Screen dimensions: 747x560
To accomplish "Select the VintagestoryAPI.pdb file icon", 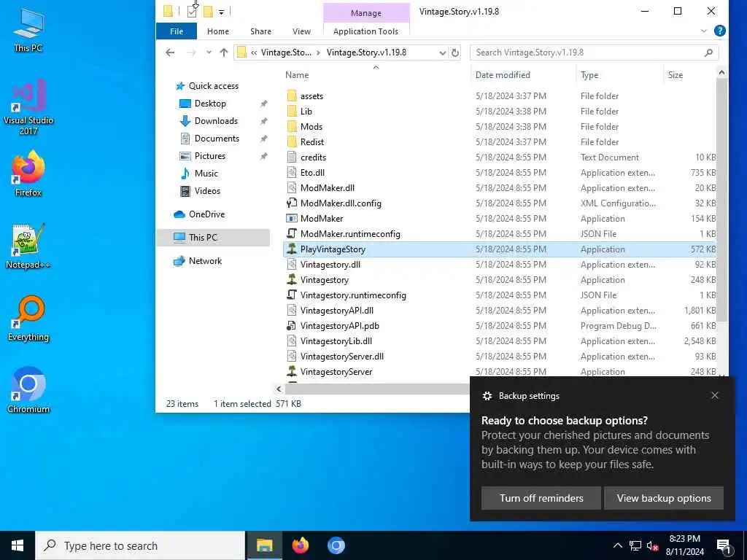I will pos(292,326).
